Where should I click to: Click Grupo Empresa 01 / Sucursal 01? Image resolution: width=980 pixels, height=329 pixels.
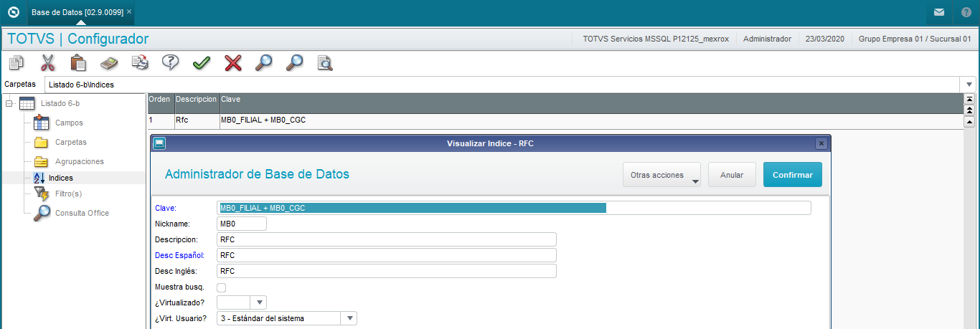(915, 39)
